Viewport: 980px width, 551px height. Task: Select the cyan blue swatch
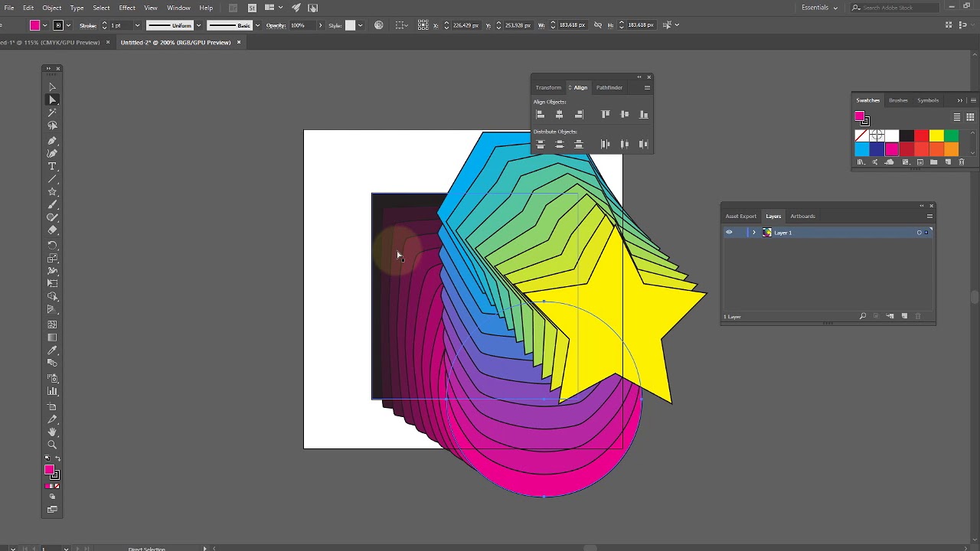[862, 149]
